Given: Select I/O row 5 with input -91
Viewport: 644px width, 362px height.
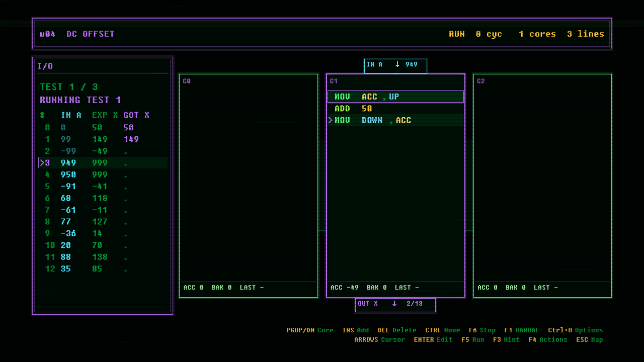Looking at the screenshot, I should pos(103,187).
